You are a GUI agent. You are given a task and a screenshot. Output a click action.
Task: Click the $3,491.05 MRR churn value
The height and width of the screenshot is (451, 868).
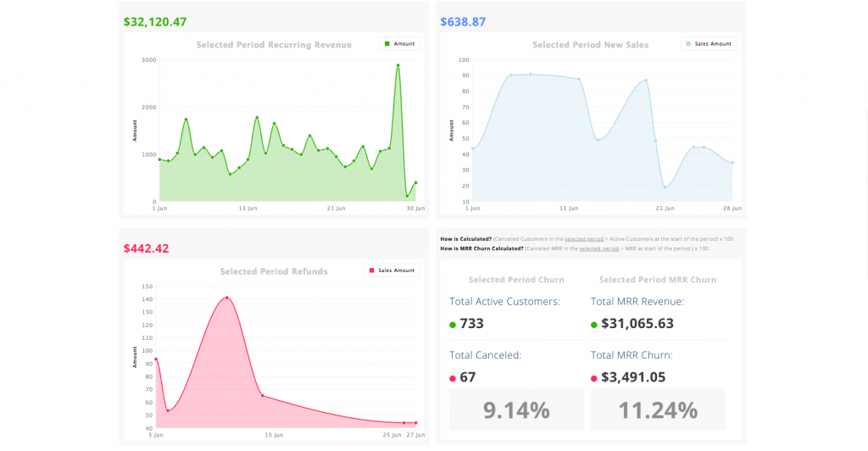tap(633, 377)
